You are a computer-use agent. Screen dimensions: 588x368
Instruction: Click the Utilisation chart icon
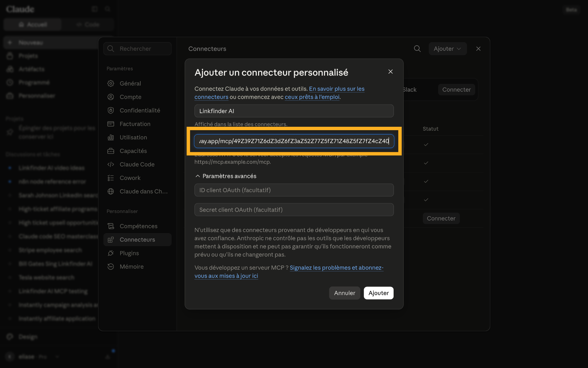pos(111,137)
